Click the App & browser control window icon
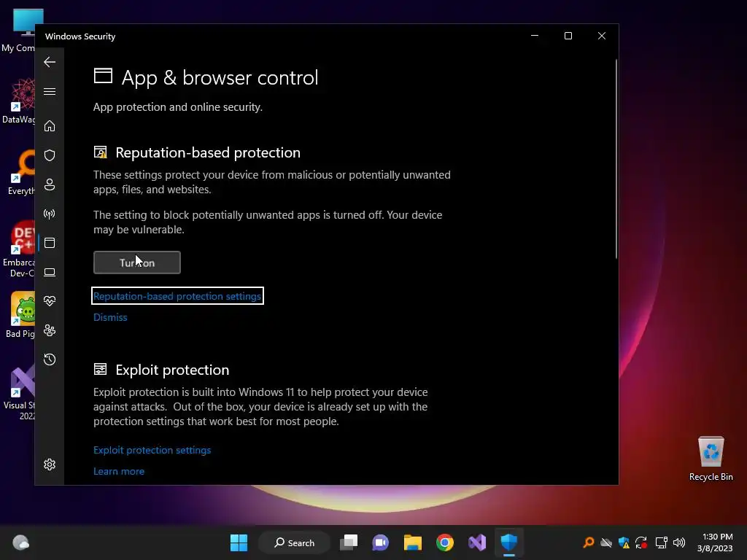 pos(103,76)
